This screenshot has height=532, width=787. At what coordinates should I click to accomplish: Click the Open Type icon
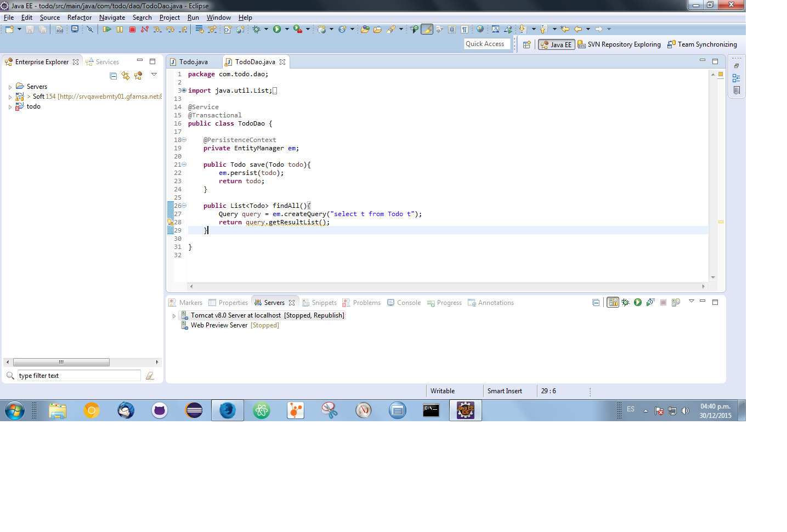[365, 29]
